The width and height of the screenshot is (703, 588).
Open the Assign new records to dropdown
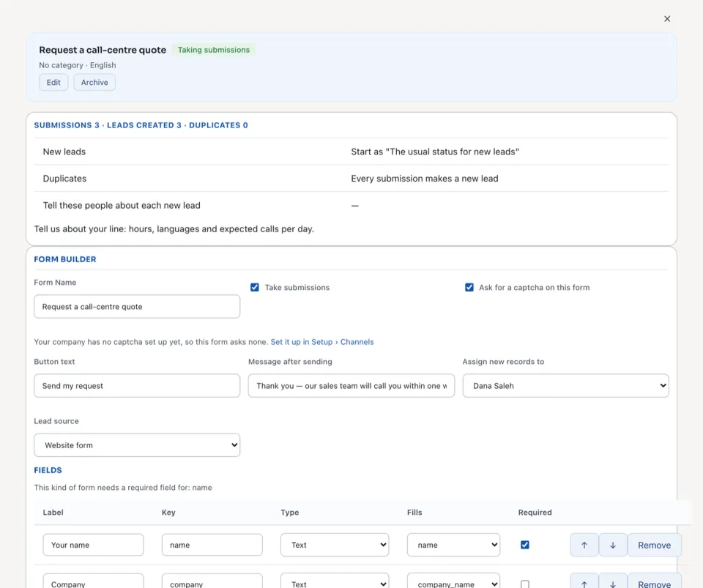pyautogui.click(x=565, y=385)
